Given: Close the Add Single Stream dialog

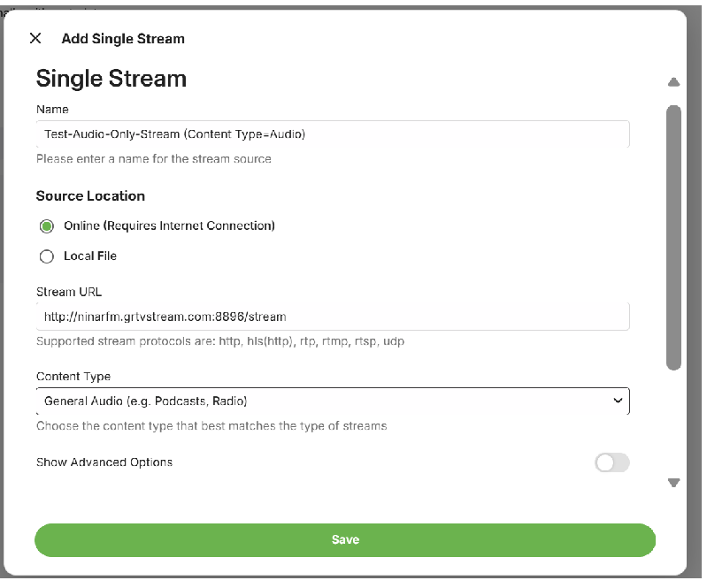Looking at the screenshot, I should pos(35,38).
